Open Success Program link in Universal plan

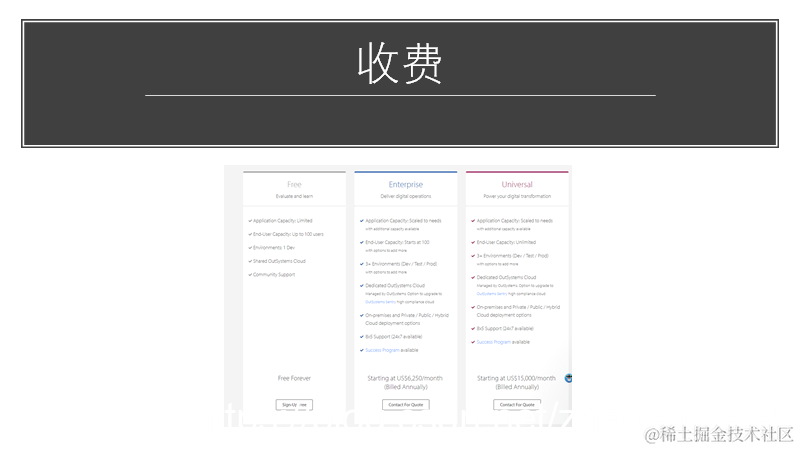click(493, 342)
